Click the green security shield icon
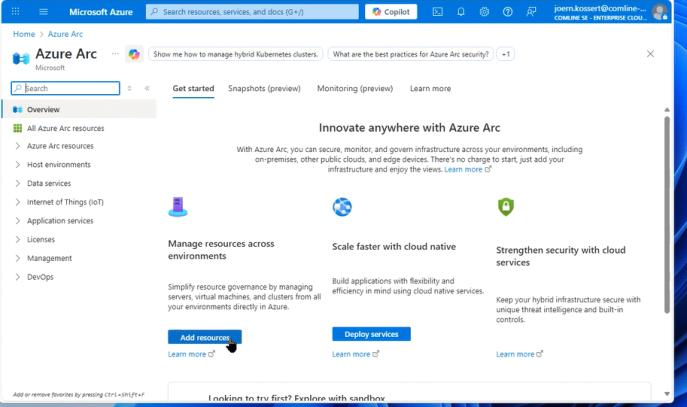Image resolution: width=687 pixels, height=407 pixels. click(x=506, y=206)
